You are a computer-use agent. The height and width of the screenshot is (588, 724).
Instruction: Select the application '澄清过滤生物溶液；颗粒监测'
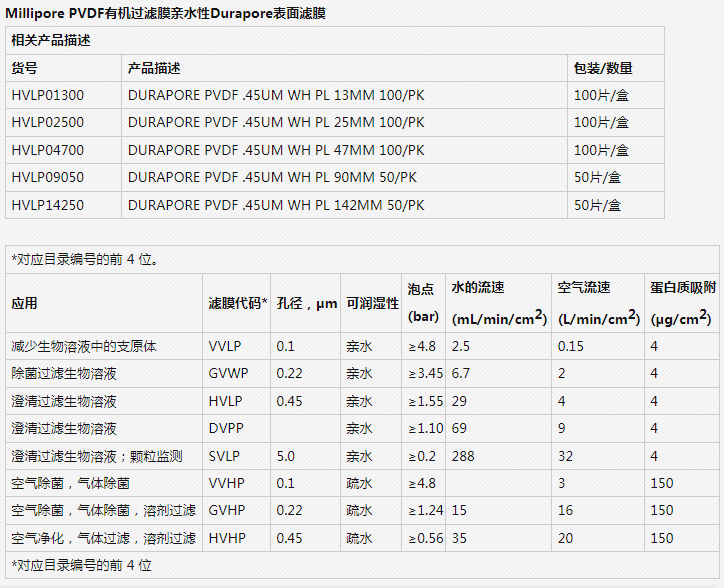point(97,456)
